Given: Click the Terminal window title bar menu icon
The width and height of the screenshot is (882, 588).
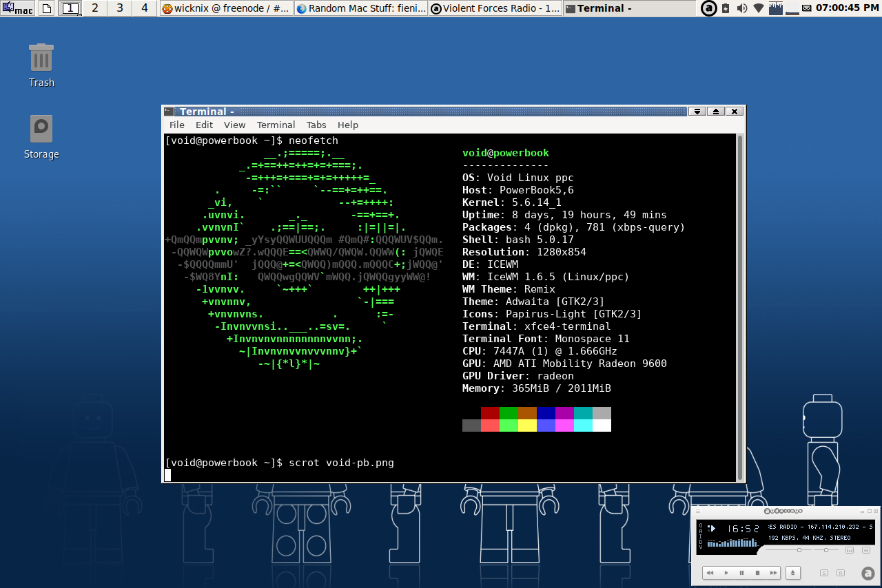Looking at the screenshot, I should [168, 111].
